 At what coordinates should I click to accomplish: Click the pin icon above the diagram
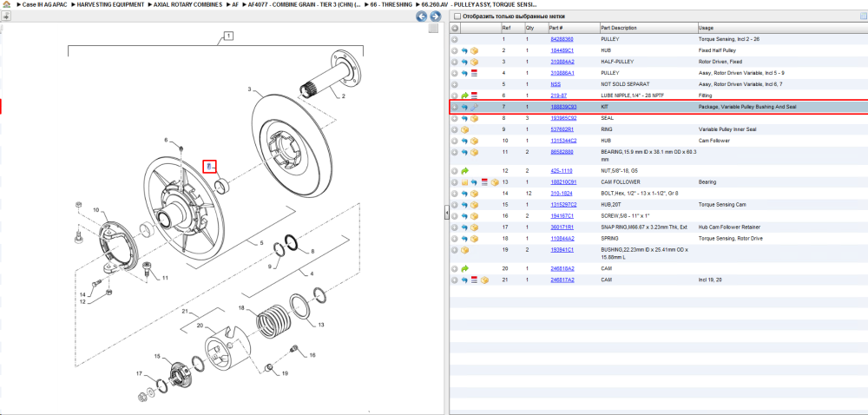(7, 16)
